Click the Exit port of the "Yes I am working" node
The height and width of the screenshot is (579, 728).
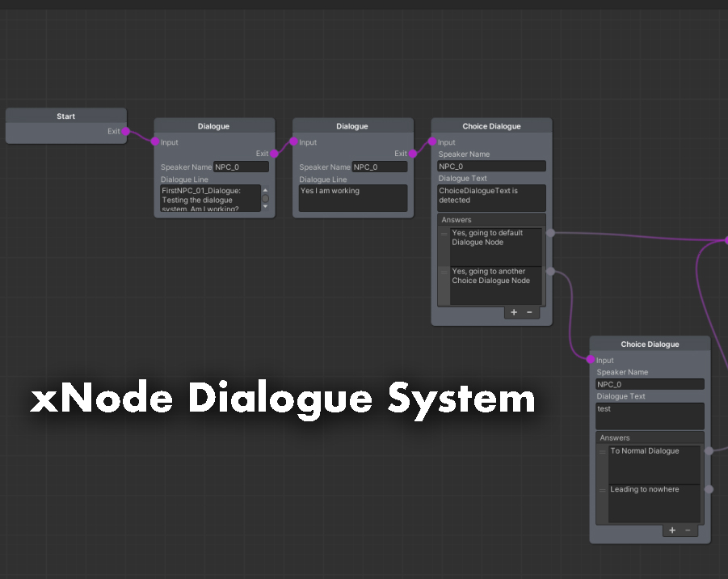(414, 154)
